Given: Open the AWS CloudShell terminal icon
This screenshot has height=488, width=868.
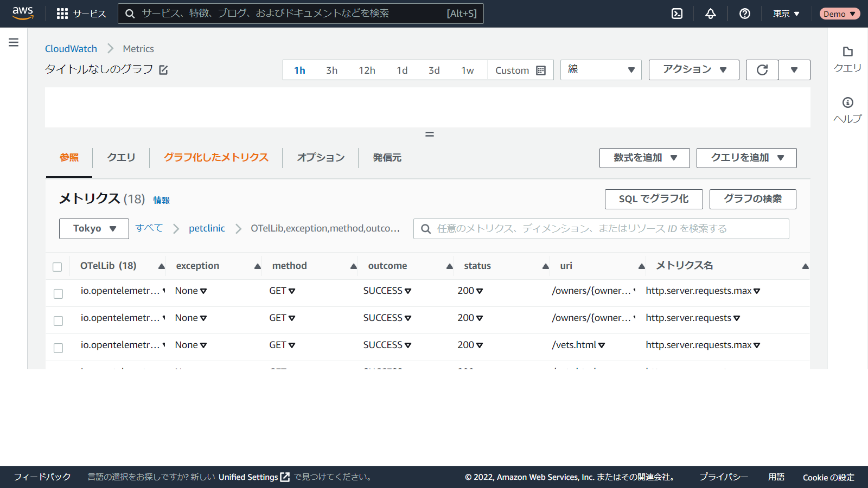Looking at the screenshot, I should (x=677, y=14).
